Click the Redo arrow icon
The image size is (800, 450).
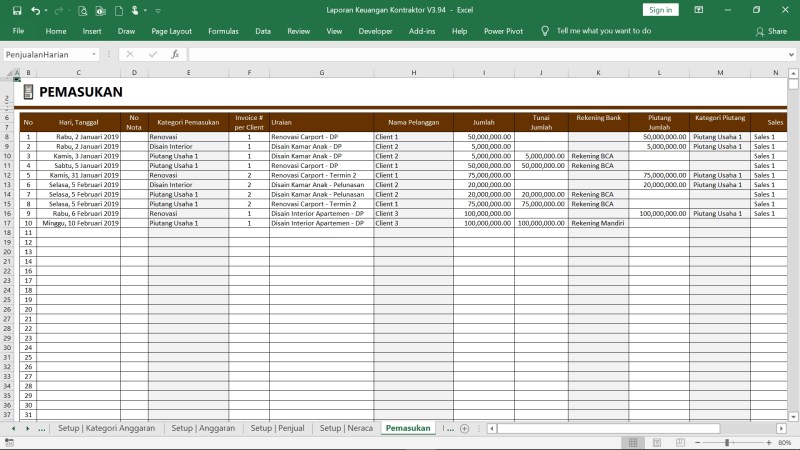tap(59, 10)
